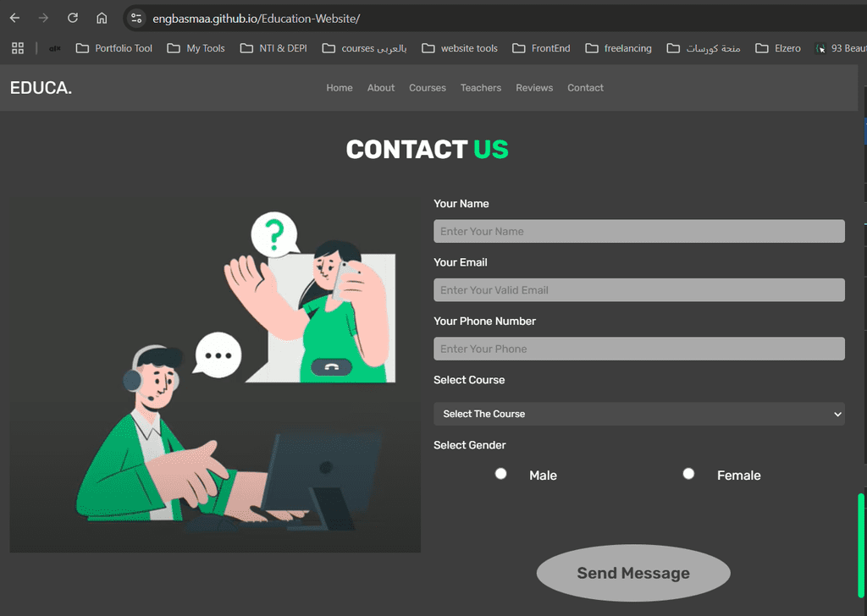
Task: Open the Portfolio Tool bookmark folder
Action: pyautogui.click(x=114, y=48)
